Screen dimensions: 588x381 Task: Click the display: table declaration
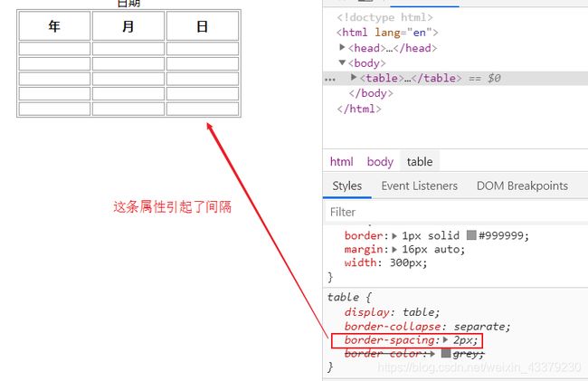pos(392,312)
